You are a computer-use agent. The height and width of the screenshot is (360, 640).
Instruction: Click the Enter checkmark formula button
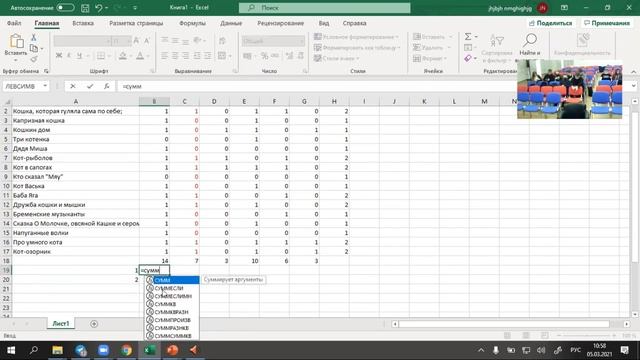click(90, 86)
